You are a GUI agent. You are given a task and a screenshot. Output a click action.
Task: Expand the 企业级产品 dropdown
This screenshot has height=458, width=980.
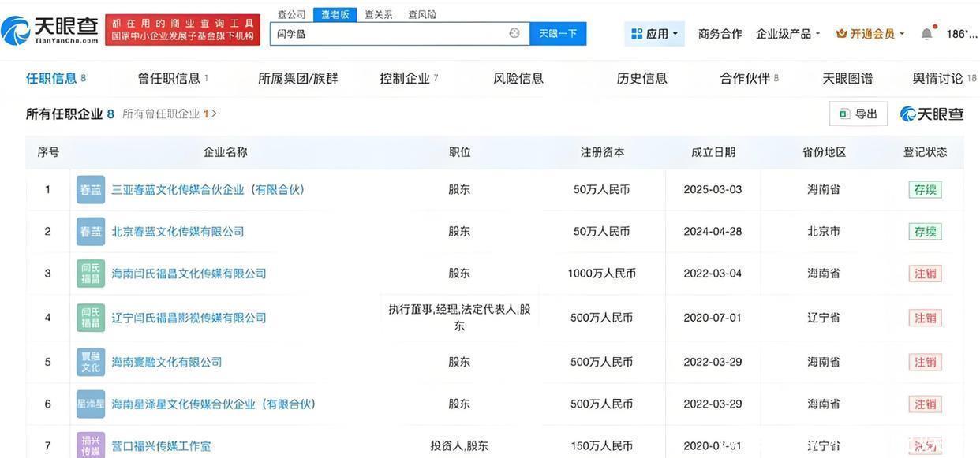787,34
